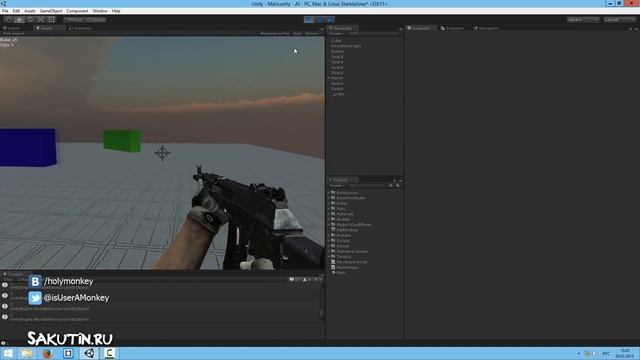Click the Unity icon in the taskbar

(x=89, y=353)
